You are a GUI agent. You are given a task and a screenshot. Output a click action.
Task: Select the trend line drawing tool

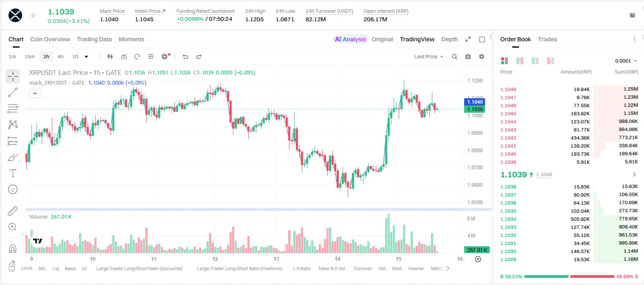click(x=13, y=92)
